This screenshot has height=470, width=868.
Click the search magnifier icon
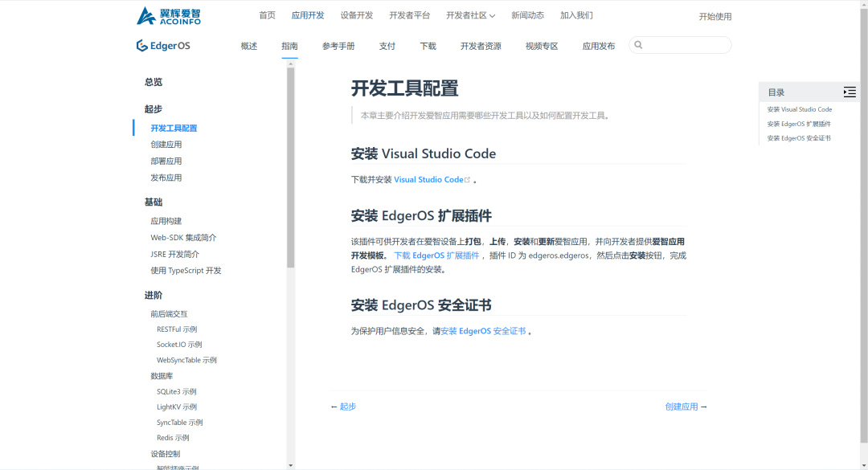(638, 45)
